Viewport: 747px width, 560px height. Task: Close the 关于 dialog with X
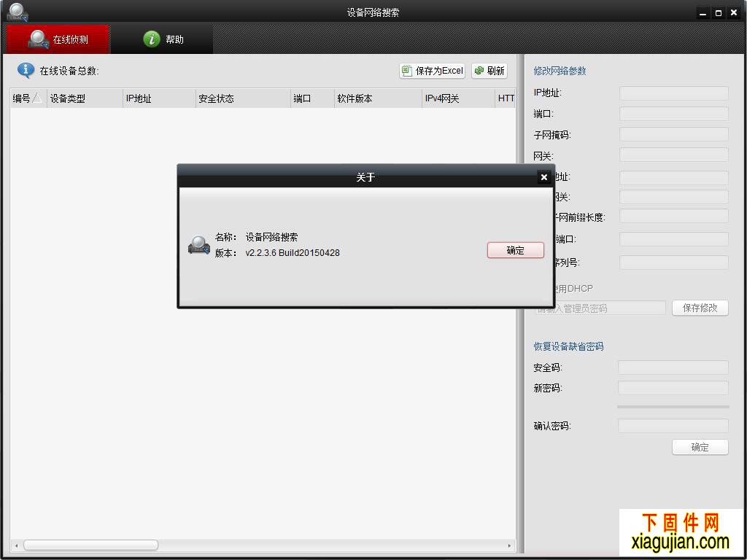pyautogui.click(x=543, y=177)
